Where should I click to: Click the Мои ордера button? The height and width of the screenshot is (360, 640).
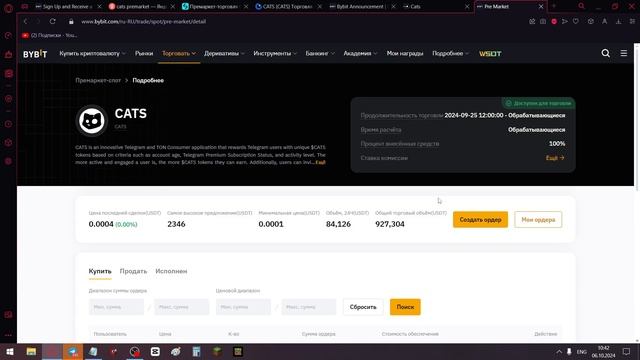(x=538, y=220)
